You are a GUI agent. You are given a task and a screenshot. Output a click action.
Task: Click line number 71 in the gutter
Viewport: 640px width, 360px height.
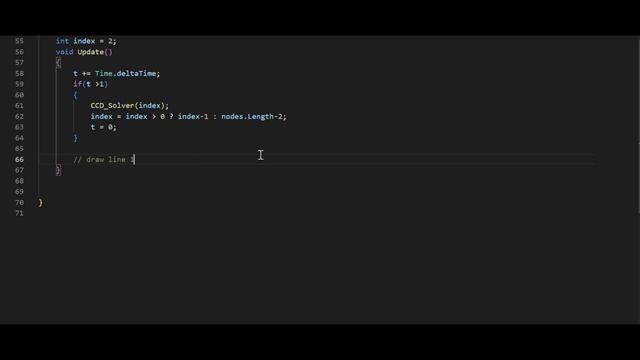19,213
